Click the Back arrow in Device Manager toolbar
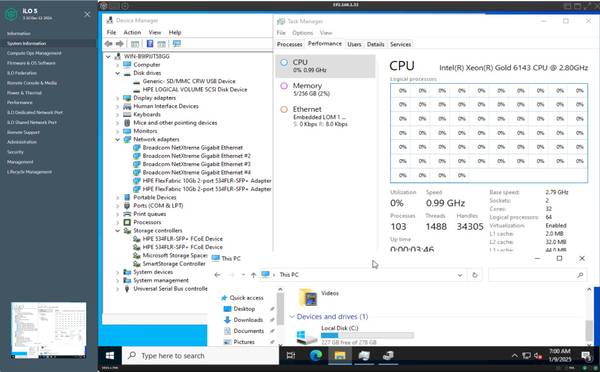 tap(109, 44)
